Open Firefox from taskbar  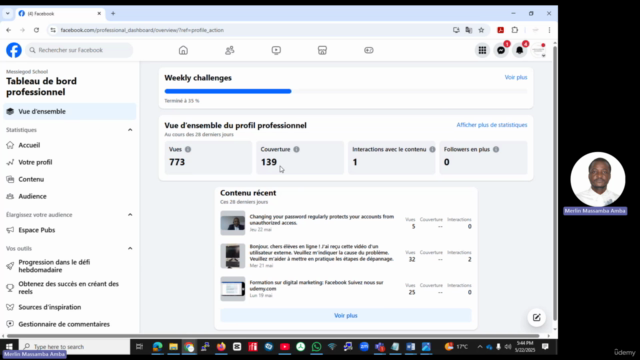tap(221, 347)
